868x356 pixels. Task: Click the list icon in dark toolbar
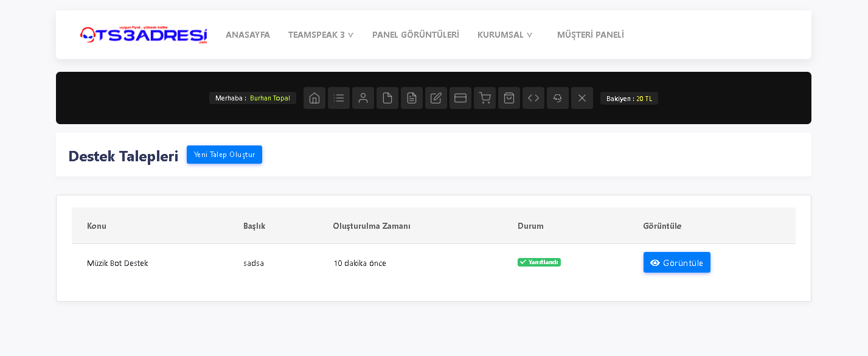339,98
